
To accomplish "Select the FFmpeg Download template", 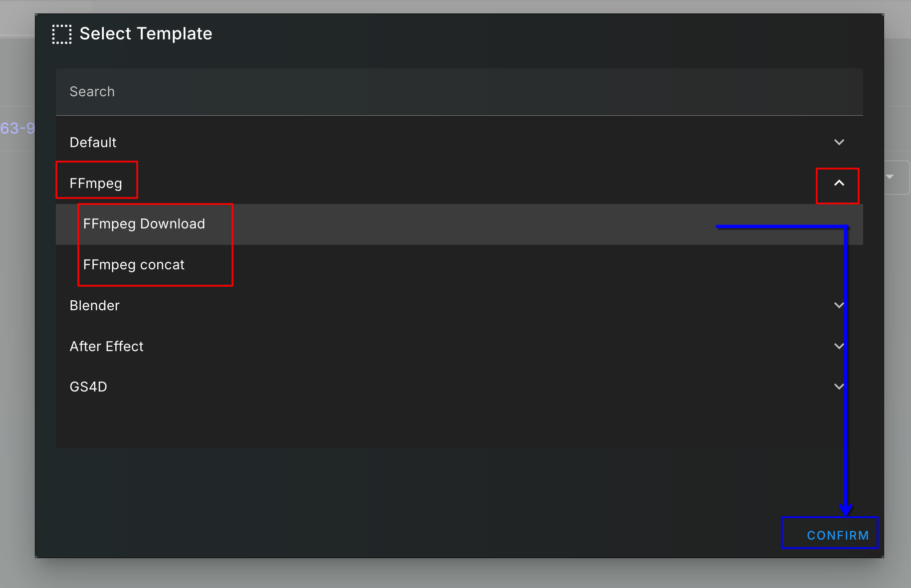I will pyautogui.click(x=459, y=224).
